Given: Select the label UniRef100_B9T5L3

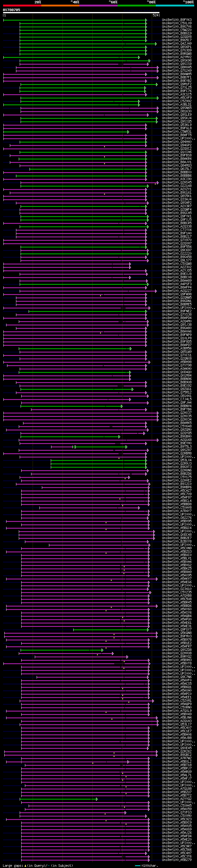Looking at the screenshot, I should 177,446.
